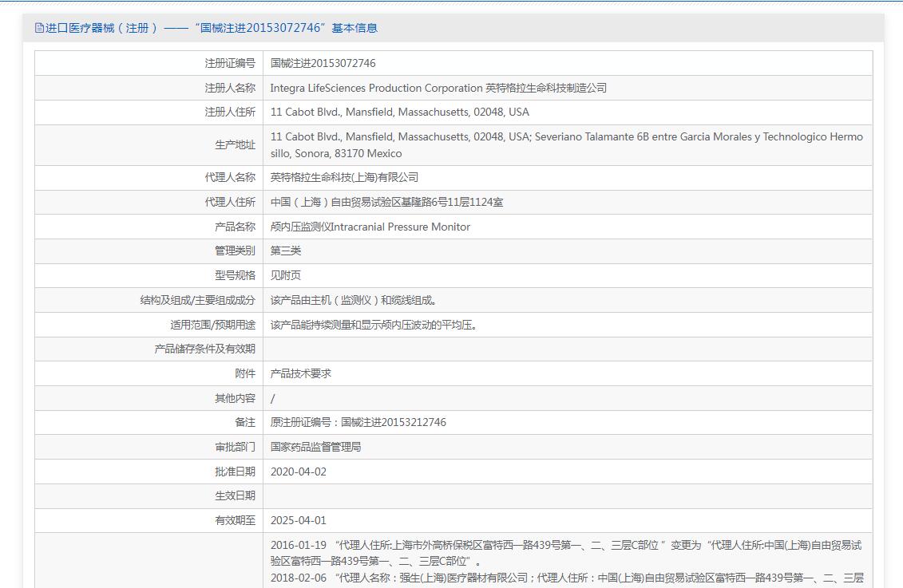Click the document icon beside the header title
The height and width of the screenshot is (588, 903).
[39, 28]
